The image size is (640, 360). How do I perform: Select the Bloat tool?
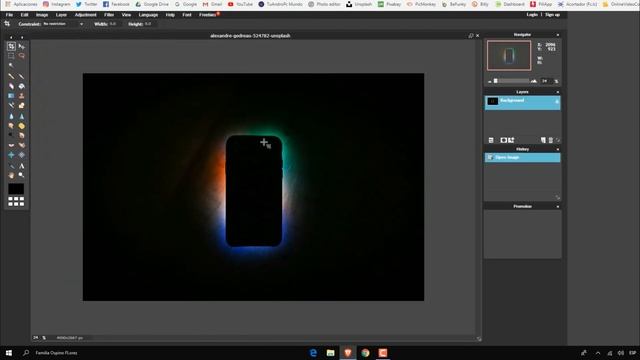coord(11,155)
